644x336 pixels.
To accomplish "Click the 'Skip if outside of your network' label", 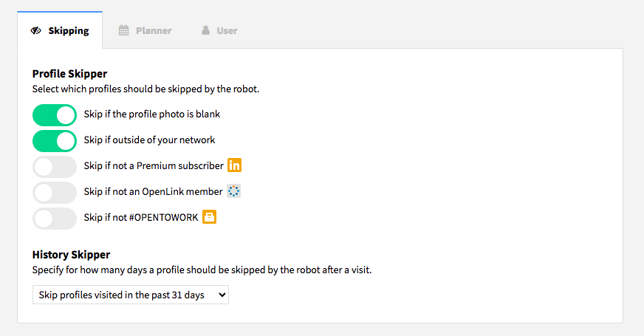I will pyautogui.click(x=149, y=140).
